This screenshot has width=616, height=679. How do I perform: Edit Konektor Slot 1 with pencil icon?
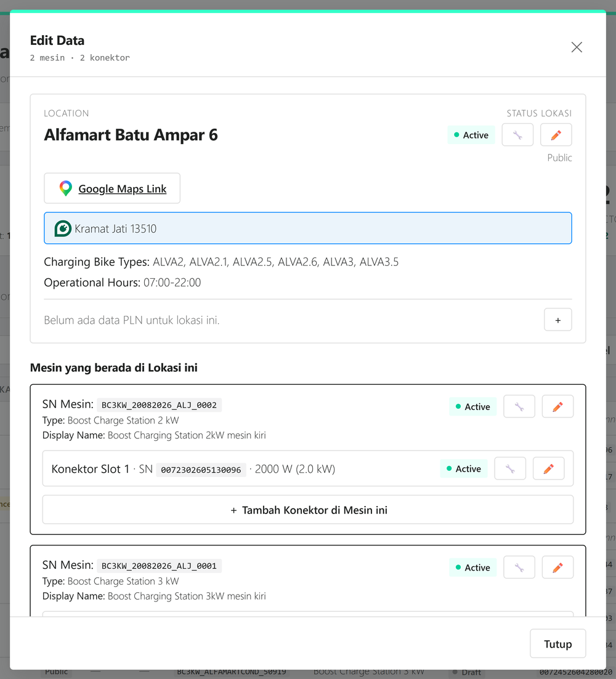(x=548, y=468)
